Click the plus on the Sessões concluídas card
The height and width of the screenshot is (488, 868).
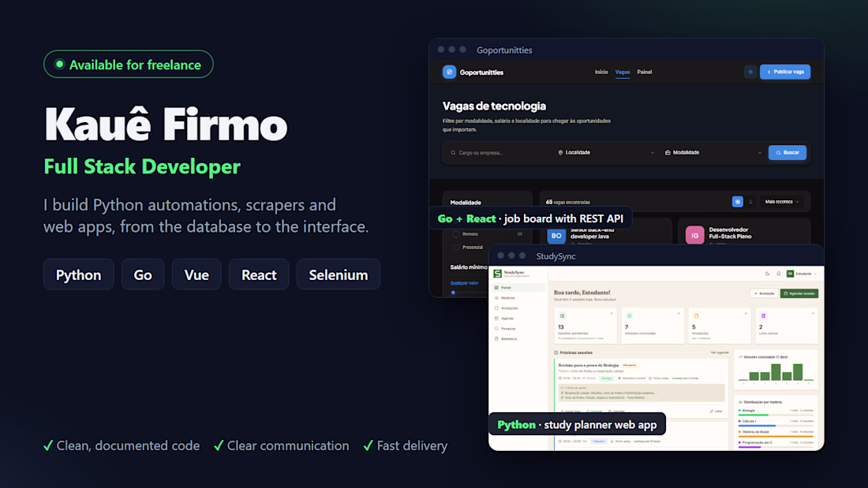pos(679,314)
